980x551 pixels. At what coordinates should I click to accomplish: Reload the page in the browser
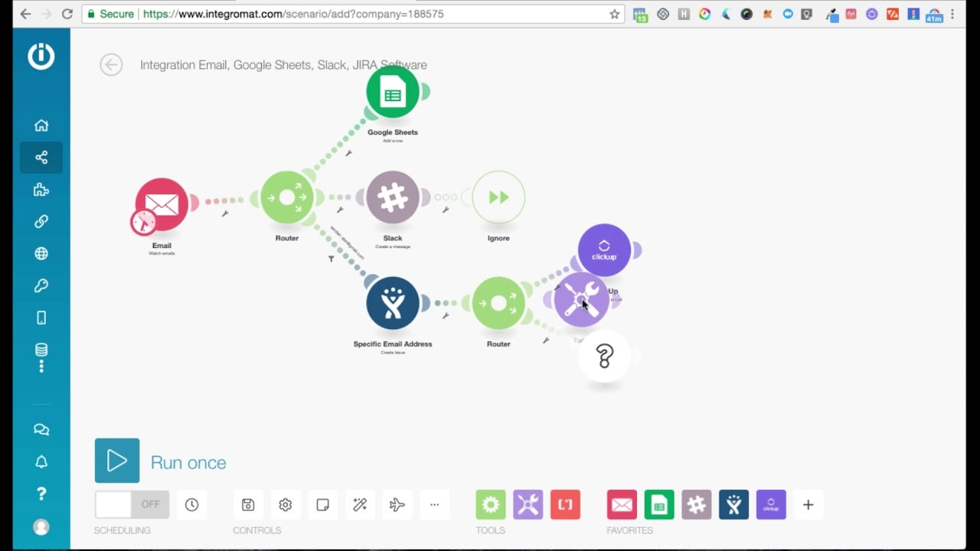[x=67, y=14]
